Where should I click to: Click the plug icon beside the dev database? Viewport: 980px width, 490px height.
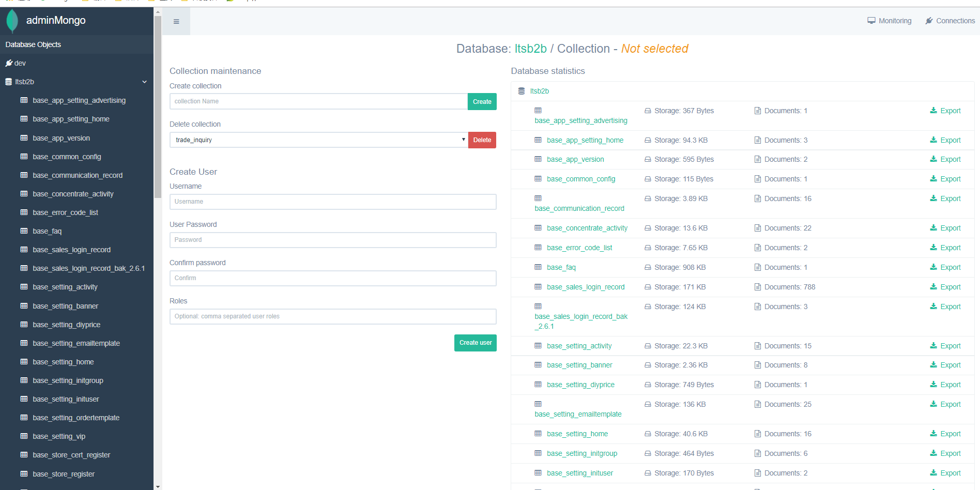click(x=8, y=63)
